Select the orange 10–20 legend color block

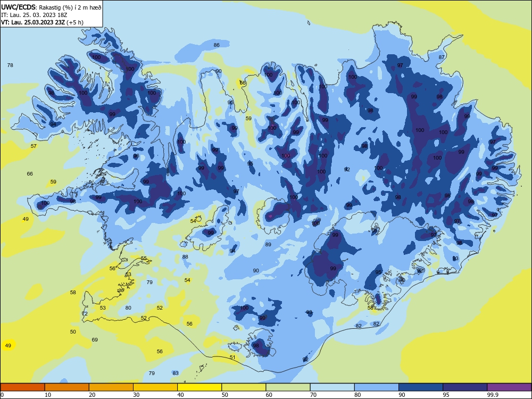coord(67,387)
